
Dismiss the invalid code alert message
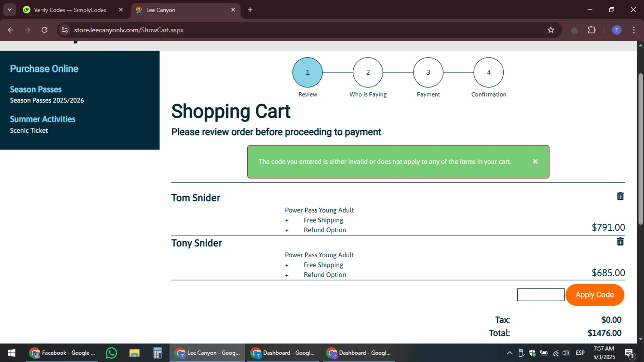tap(535, 161)
